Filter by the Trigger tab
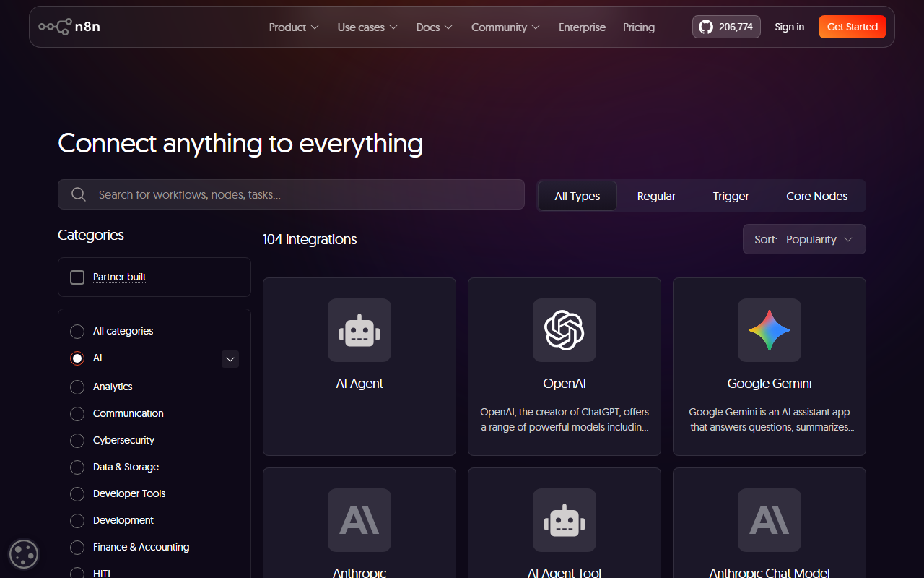 [x=731, y=196]
